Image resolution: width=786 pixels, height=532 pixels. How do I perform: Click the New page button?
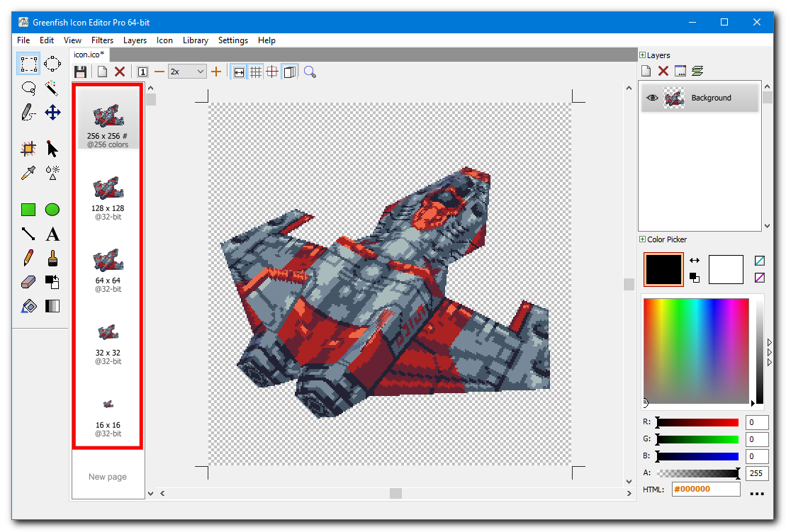107,476
